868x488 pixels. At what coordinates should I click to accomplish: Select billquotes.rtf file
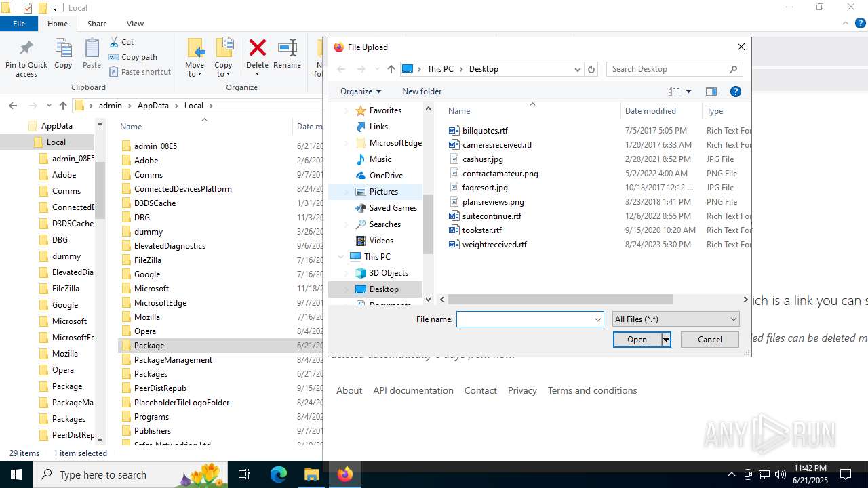(485, 131)
